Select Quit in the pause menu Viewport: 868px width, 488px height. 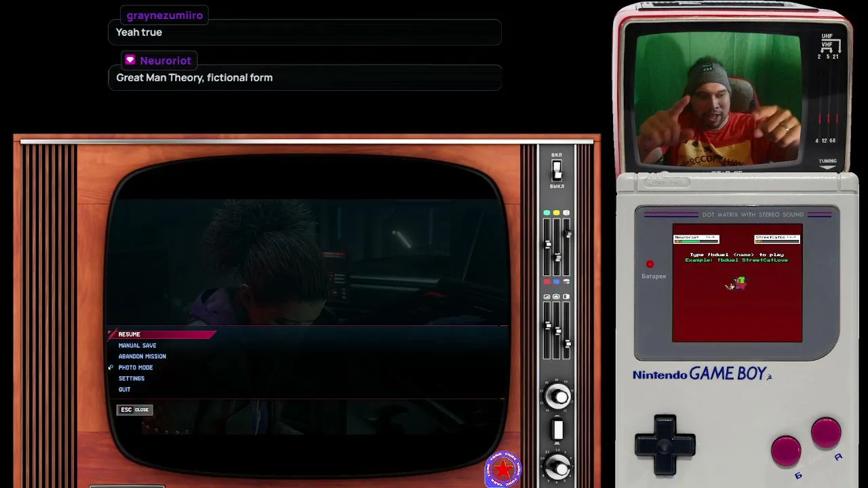(125, 389)
